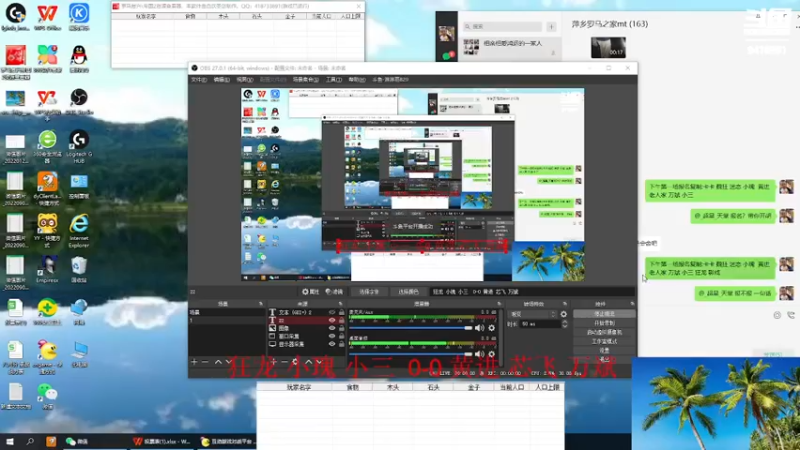Open the 渐变 transition dropdown
Screen dimensions: 800x450
(532, 314)
